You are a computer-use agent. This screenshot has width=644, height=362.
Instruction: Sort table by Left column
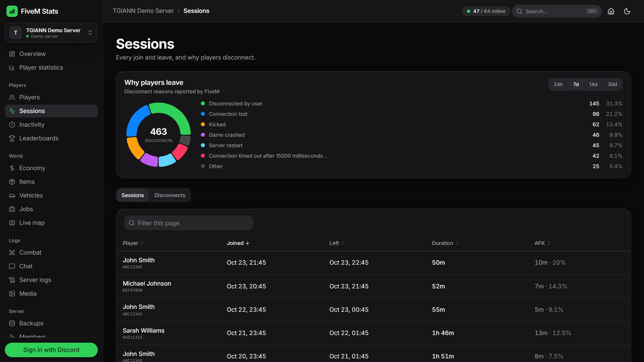[337, 243]
